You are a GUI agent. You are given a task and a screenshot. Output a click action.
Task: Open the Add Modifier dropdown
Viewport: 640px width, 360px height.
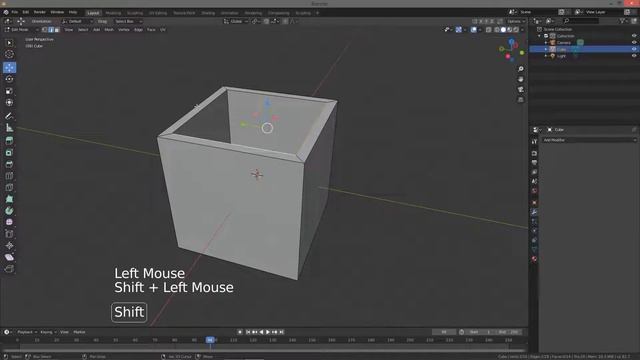pyautogui.click(x=589, y=140)
